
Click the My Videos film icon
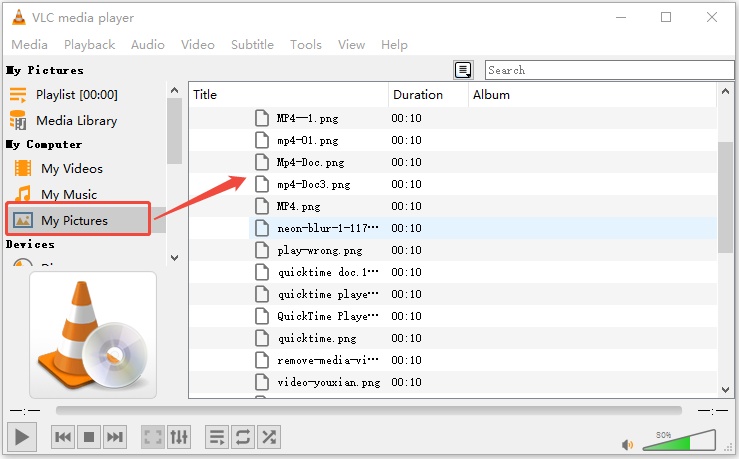pyautogui.click(x=23, y=168)
